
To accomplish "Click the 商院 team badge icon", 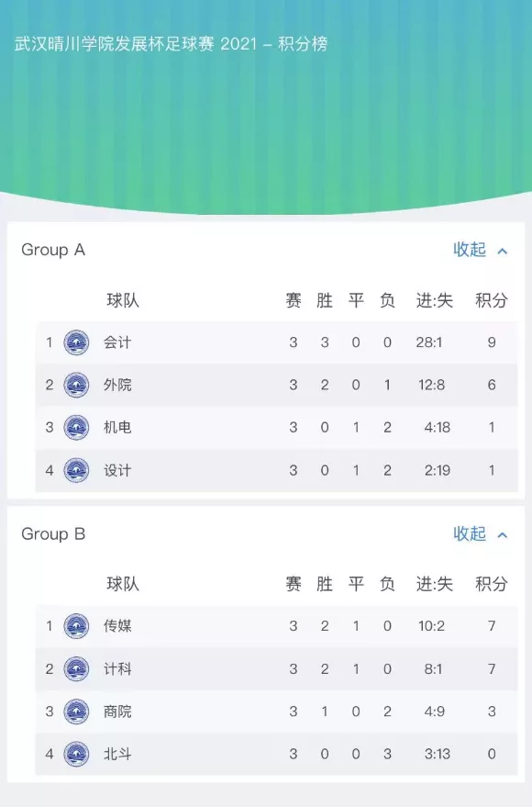I will point(76,712).
